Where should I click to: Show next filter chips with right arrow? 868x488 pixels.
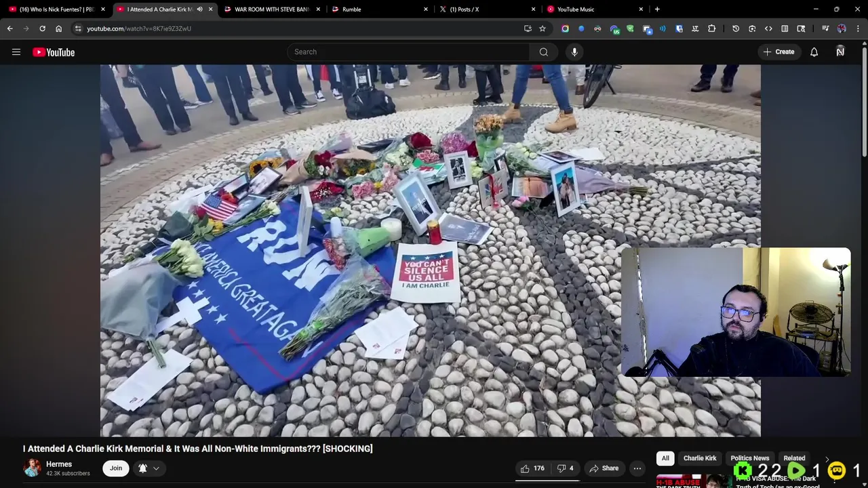click(x=827, y=459)
